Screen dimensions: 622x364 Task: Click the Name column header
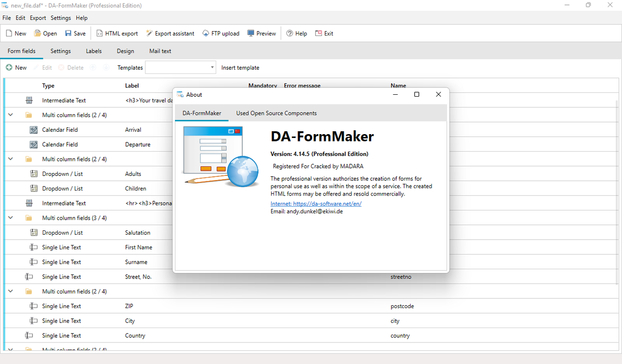398,86
